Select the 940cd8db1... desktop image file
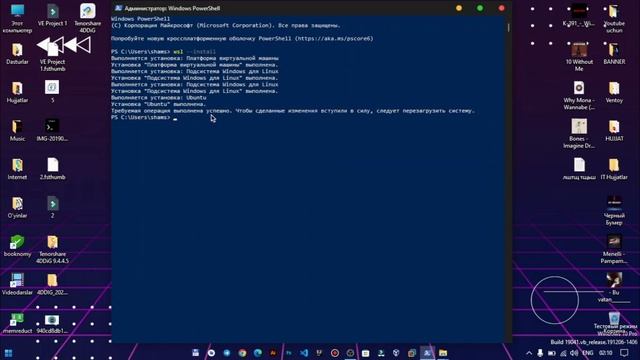Screen dimensions: 640x360 pos(52,323)
